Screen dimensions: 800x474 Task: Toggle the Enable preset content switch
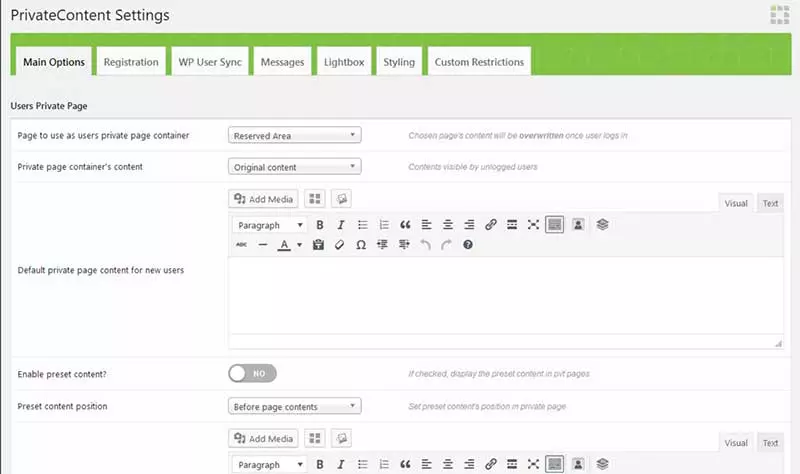[253, 373]
